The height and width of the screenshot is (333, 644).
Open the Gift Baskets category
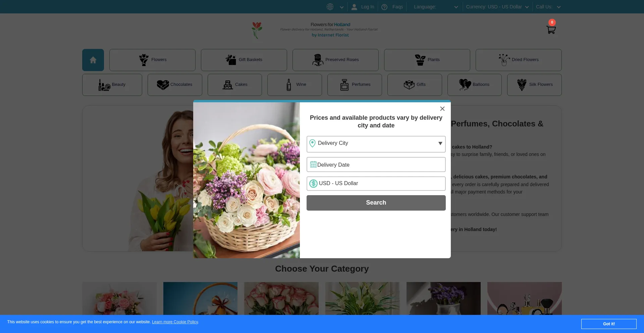(244, 60)
